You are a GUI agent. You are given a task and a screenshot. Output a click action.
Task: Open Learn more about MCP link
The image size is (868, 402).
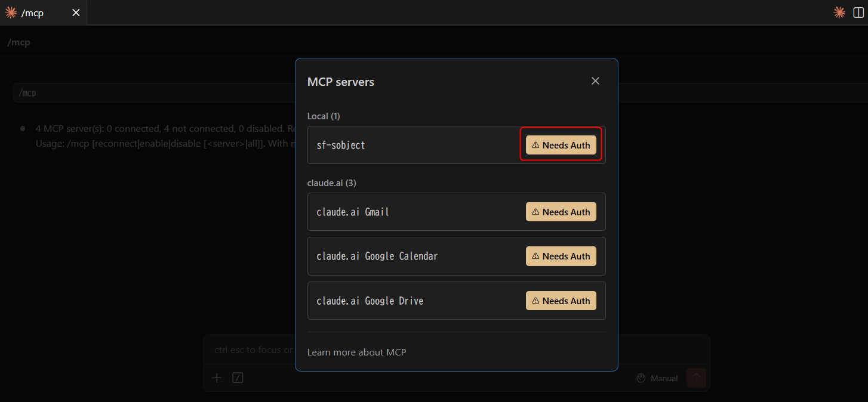[x=356, y=352]
